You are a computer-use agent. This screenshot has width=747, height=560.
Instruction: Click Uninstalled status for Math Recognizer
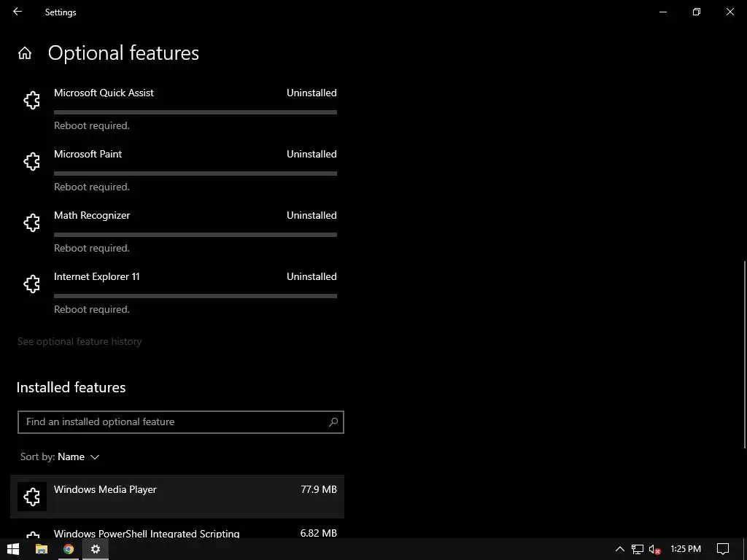pos(311,216)
